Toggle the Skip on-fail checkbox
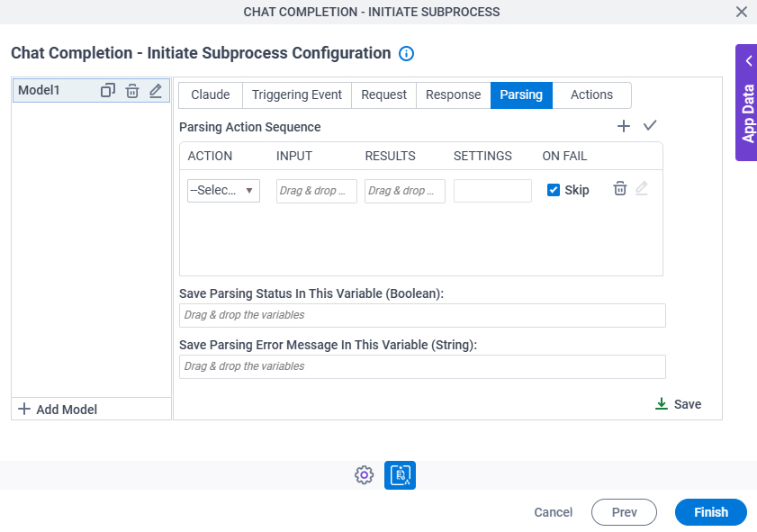This screenshot has height=532, width=757. point(554,190)
